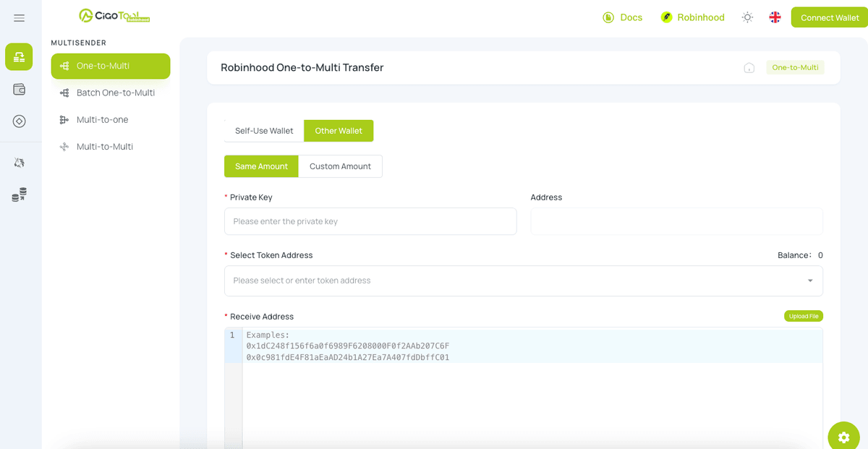868x449 pixels.
Task: Toggle the light/dark theme sun icon
Action: 748,17
